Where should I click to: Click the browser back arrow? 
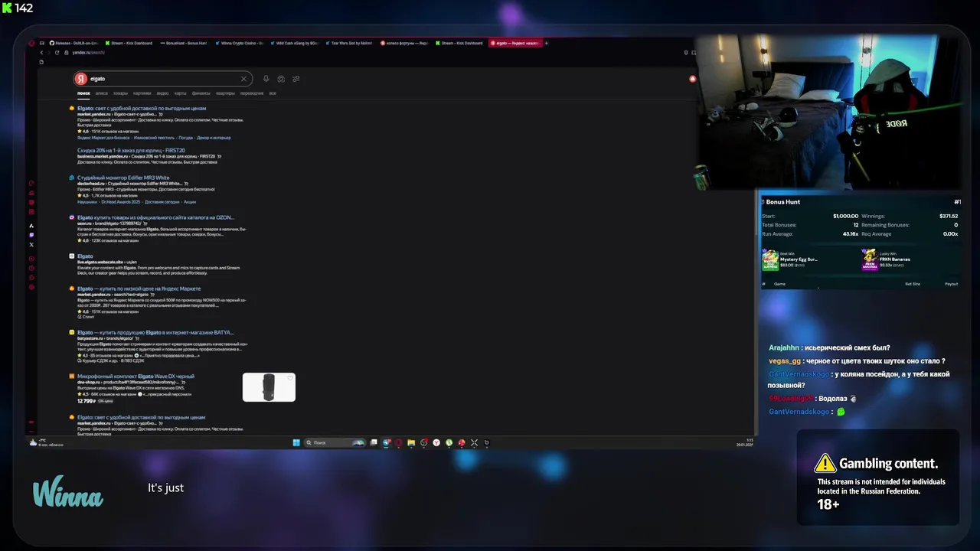41,53
